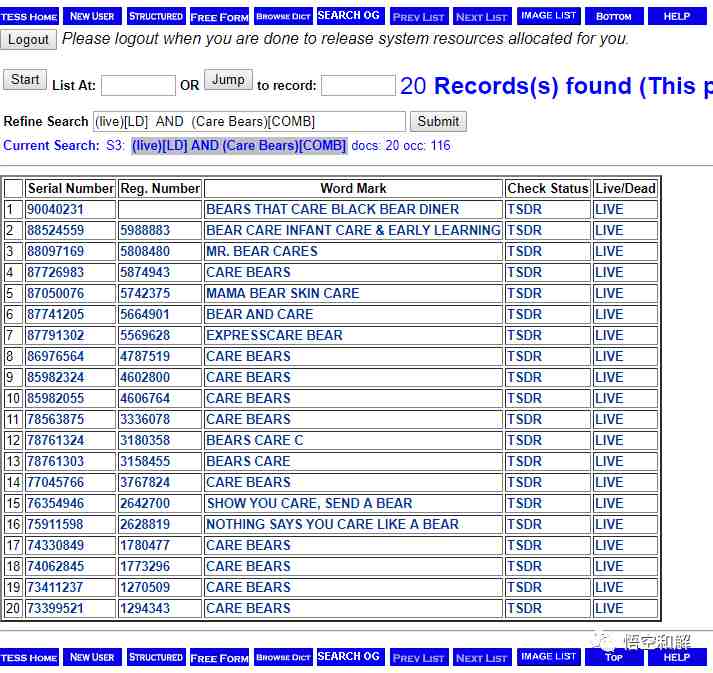Open Browse Dict in top bar

point(283,16)
